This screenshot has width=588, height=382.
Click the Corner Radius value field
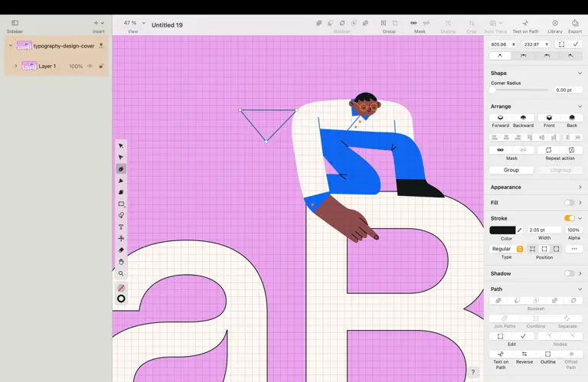(x=568, y=90)
